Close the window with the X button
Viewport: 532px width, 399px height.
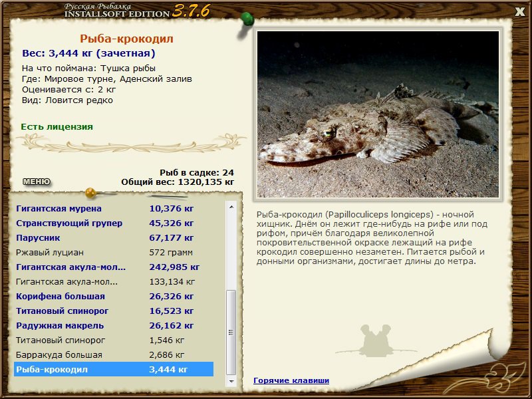click(x=520, y=12)
